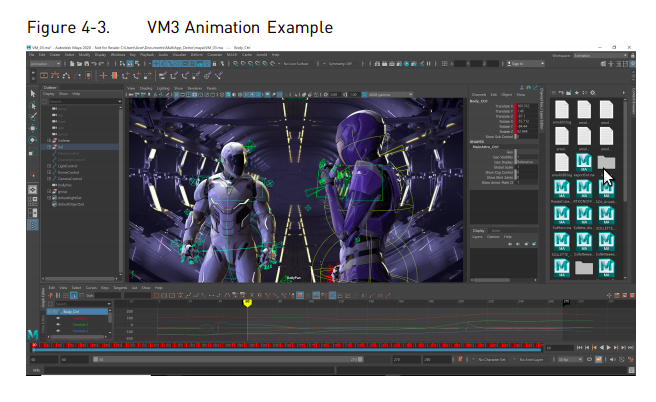Open the viewport Shading menu

146,88
